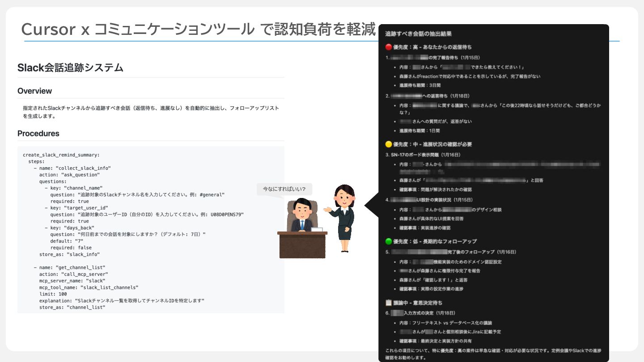644x362 pixels.
Task: Click the panel title 追跡すべき会話の抽出結果
Action: (x=418, y=34)
